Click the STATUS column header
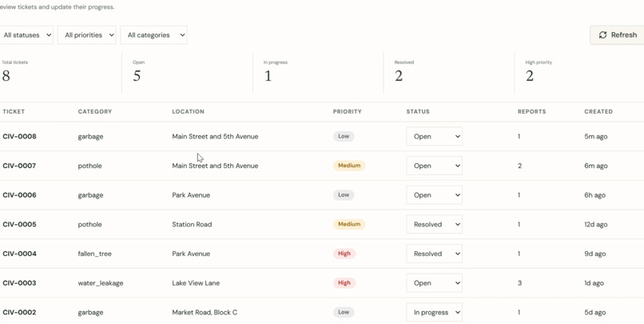Image resolution: width=644 pixels, height=324 pixels. 418,111
